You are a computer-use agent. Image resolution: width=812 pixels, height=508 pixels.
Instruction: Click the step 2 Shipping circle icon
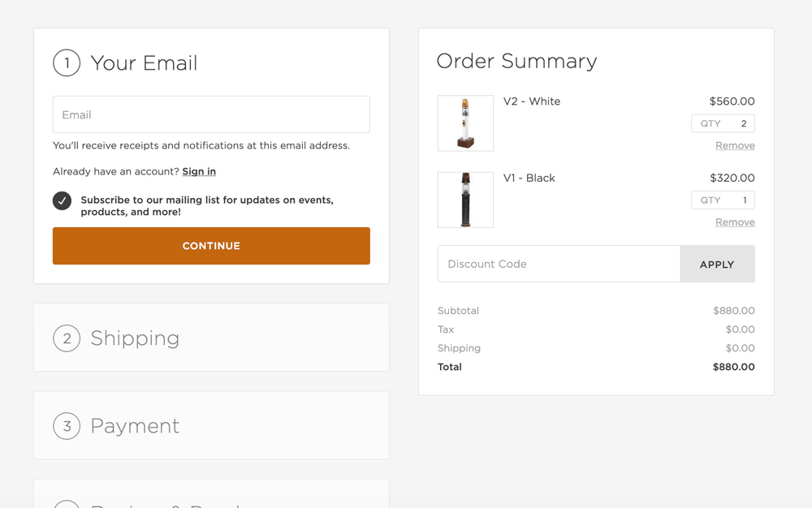67,338
